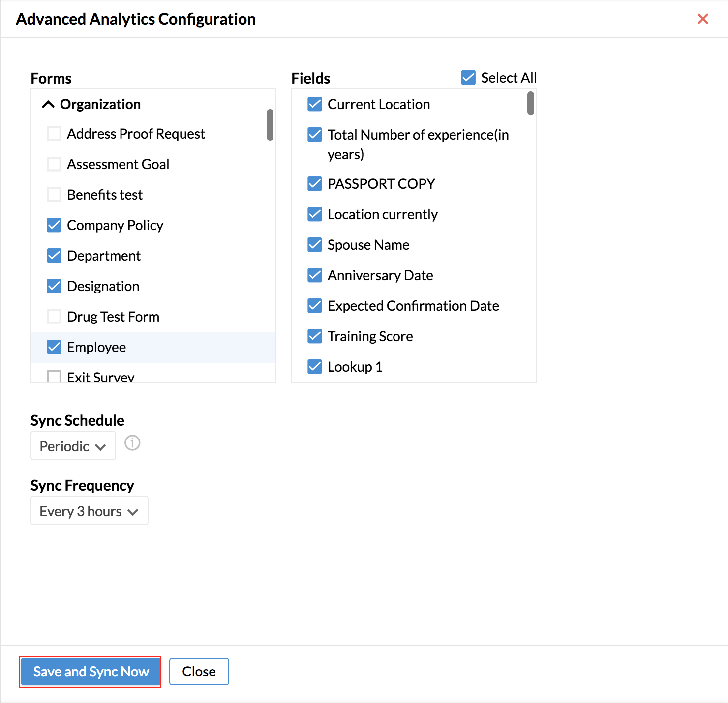
Task: Open the Sync Schedule Periodic dropdown
Action: click(x=73, y=446)
